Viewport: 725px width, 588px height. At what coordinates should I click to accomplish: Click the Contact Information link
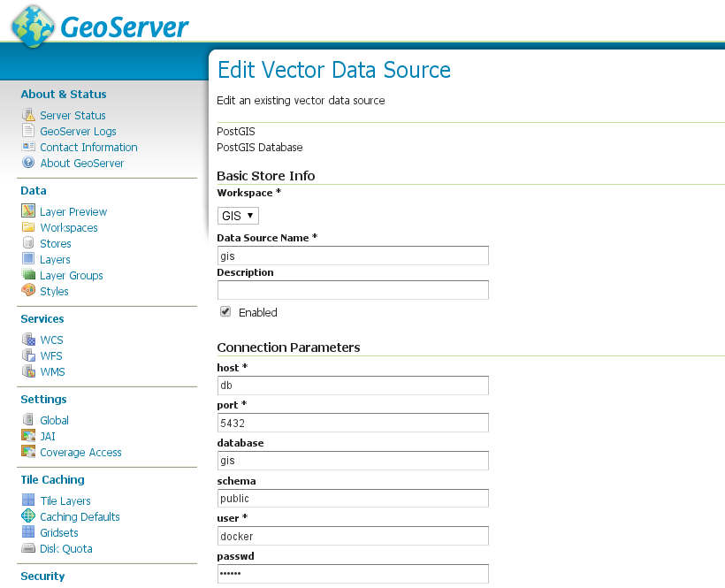[88, 147]
